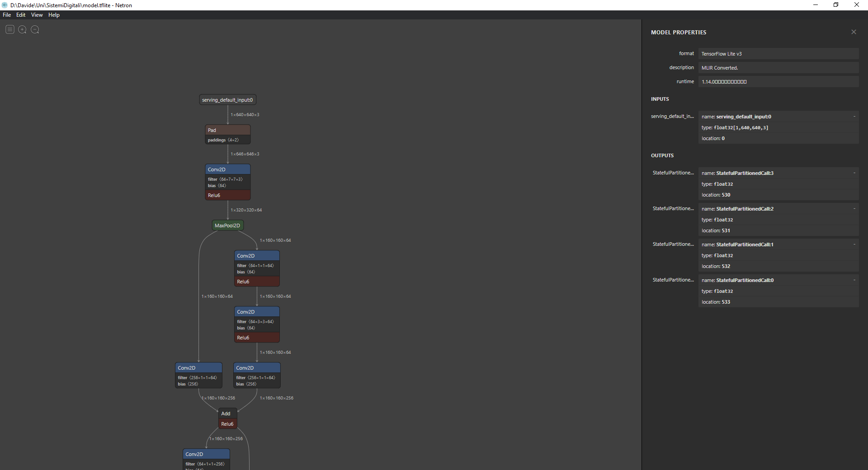Select the serving_default_input:0 node
The image size is (868, 470).
[x=227, y=99]
